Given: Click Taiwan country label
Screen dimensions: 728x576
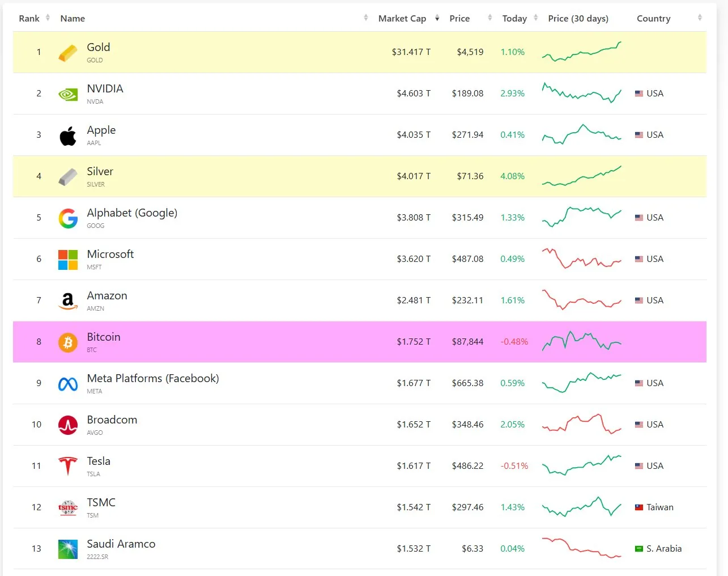Looking at the screenshot, I should pyautogui.click(x=660, y=507).
